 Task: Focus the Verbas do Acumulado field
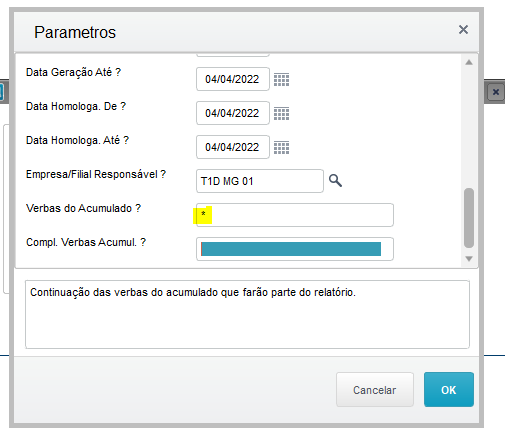[x=295, y=215]
